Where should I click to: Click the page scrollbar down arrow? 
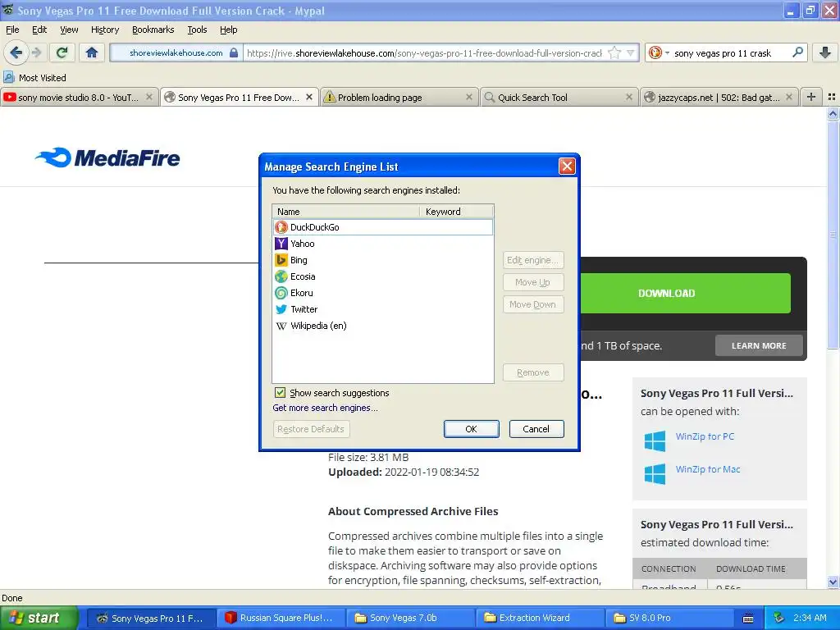(x=833, y=582)
